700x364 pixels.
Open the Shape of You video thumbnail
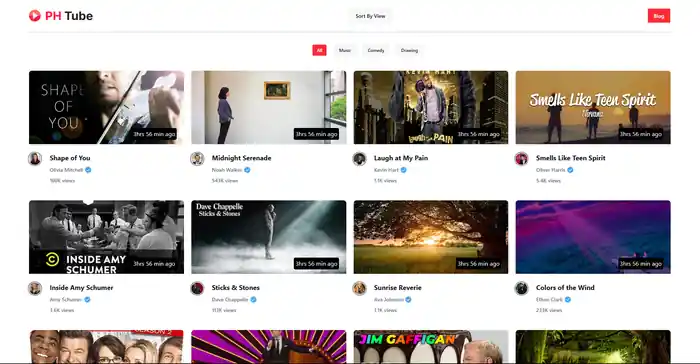click(x=106, y=107)
